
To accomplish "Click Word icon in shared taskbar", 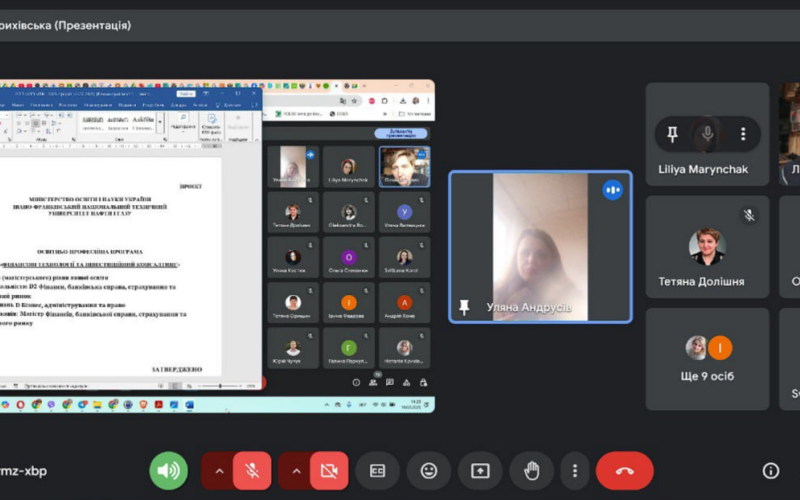I will 189,405.
